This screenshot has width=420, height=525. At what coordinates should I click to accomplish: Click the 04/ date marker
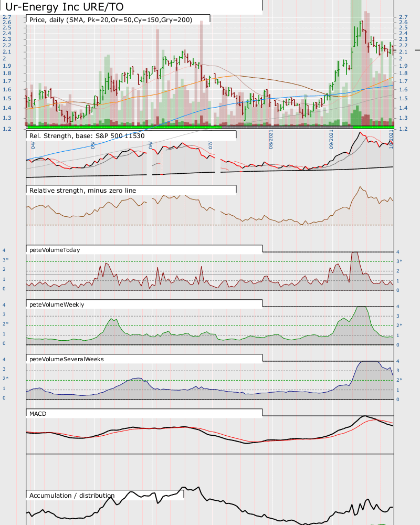tap(33, 145)
